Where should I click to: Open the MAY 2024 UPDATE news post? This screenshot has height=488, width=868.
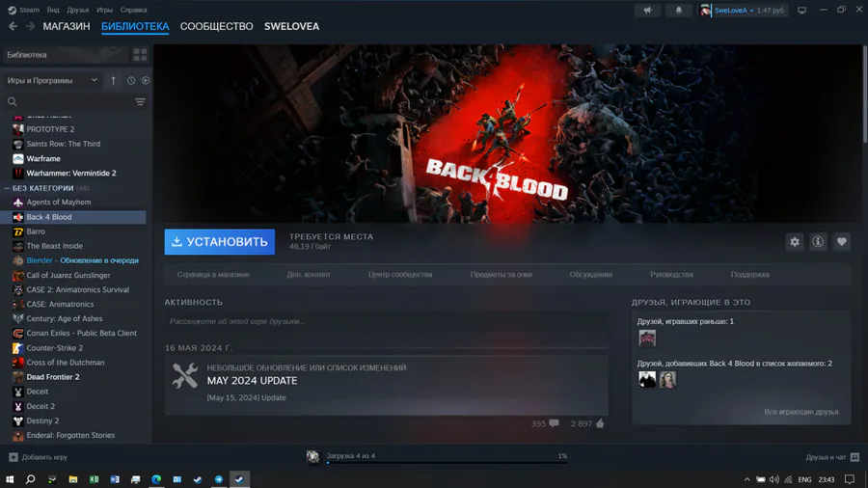tap(387, 385)
